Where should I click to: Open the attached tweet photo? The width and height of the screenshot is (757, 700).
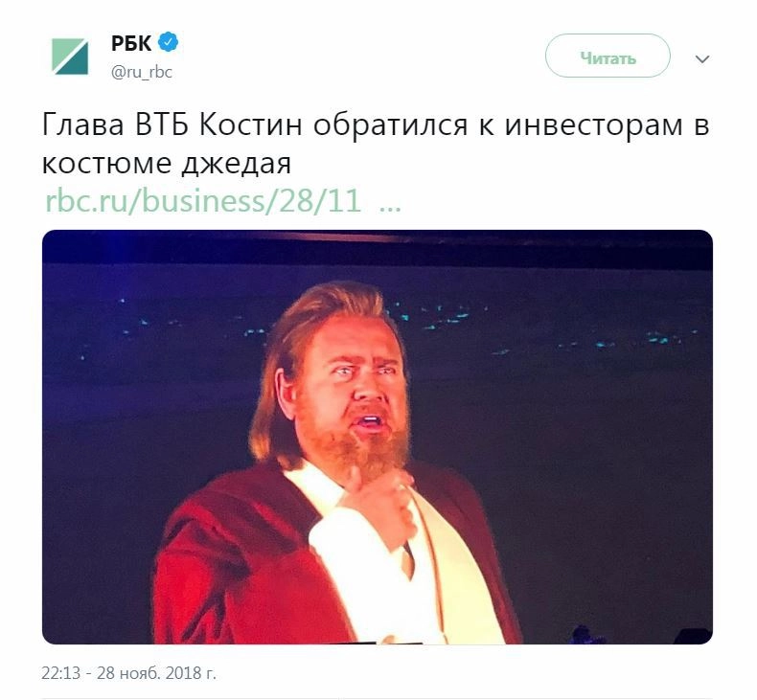coord(378,437)
